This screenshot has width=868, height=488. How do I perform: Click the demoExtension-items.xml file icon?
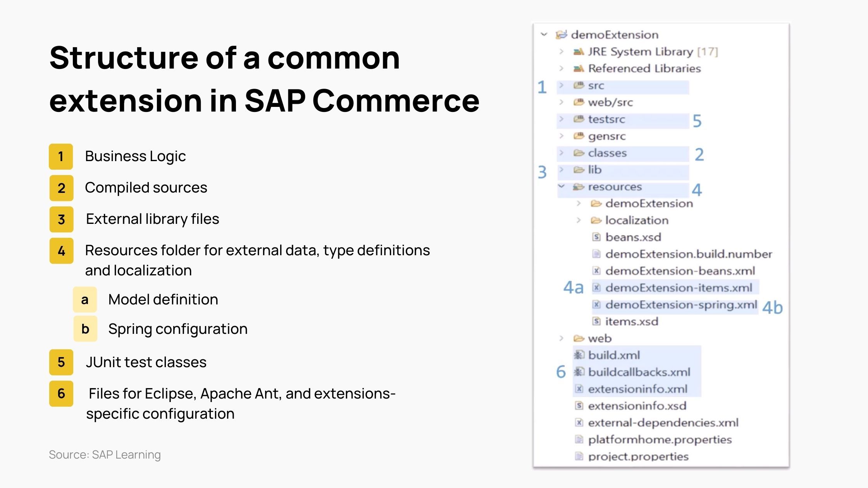point(597,288)
